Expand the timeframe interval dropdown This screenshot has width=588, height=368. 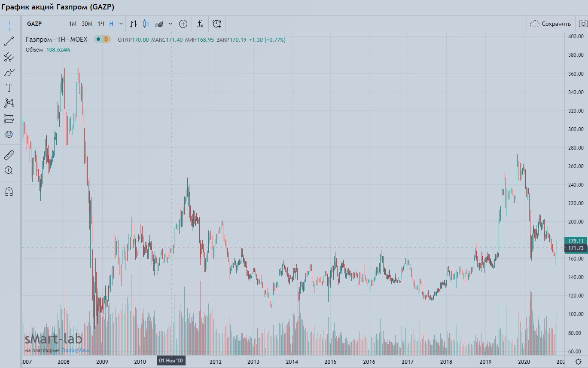click(121, 24)
